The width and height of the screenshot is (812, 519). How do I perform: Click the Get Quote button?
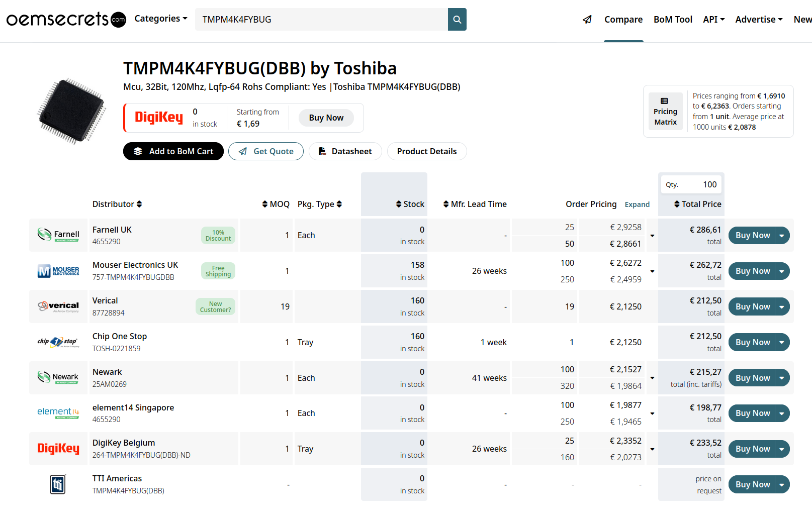266,151
